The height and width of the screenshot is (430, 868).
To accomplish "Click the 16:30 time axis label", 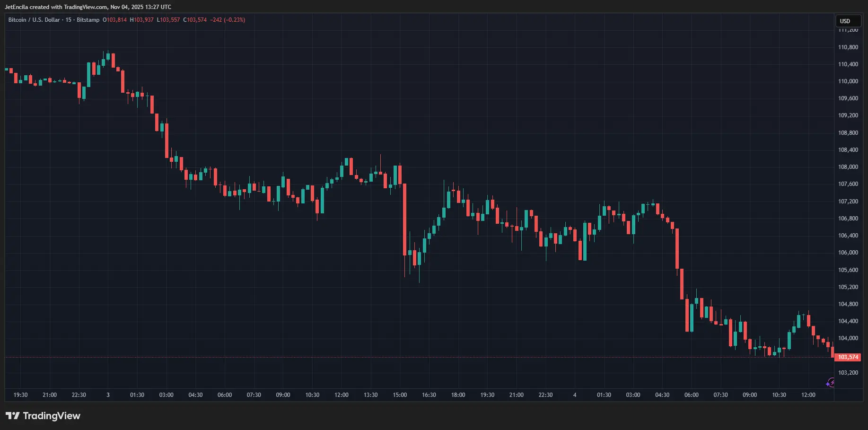I will pos(429,395).
